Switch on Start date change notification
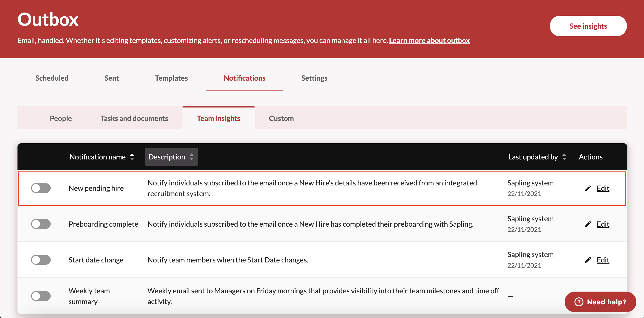Screen dimensions: 644x318 point(41,260)
